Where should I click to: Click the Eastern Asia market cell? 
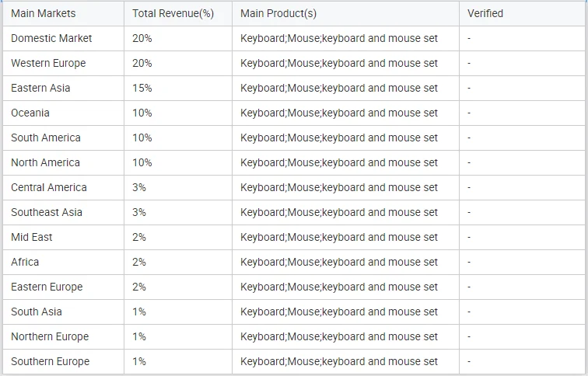(x=40, y=88)
